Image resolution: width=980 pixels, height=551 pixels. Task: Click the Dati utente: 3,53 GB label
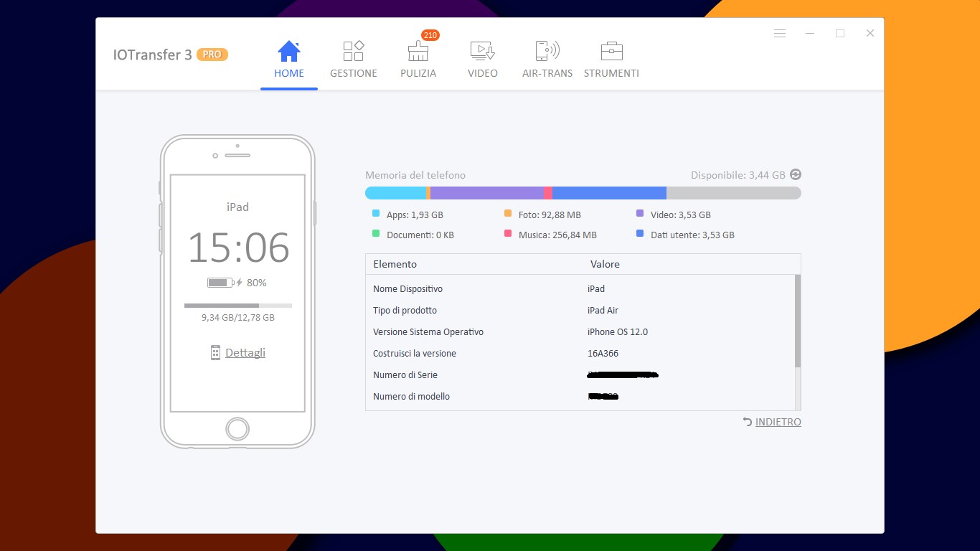tap(692, 235)
